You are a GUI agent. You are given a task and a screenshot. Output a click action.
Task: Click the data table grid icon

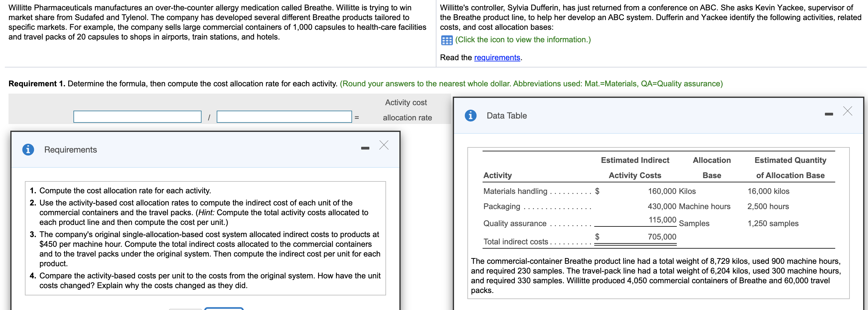446,40
